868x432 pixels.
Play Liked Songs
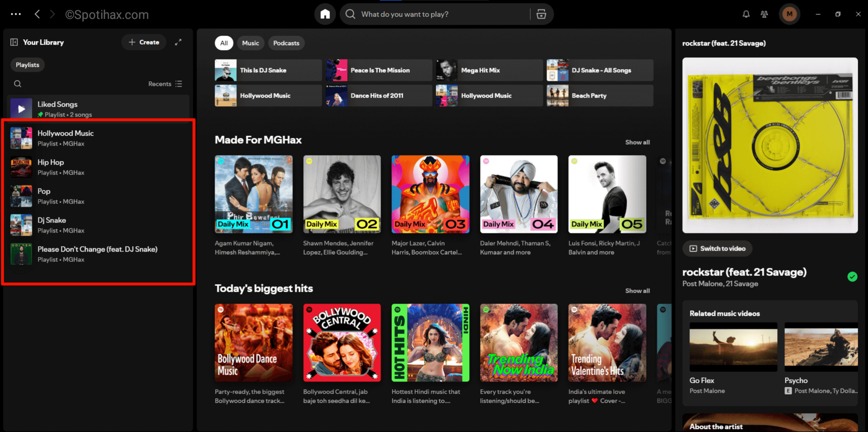point(21,109)
